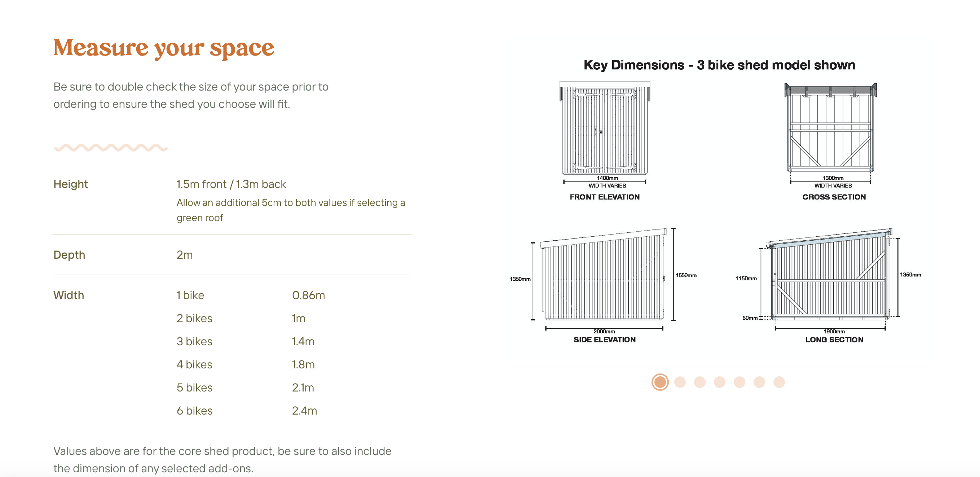This screenshot has height=477, width=980.
Task: Jump to the fifth carousel dot
Action: (739, 382)
